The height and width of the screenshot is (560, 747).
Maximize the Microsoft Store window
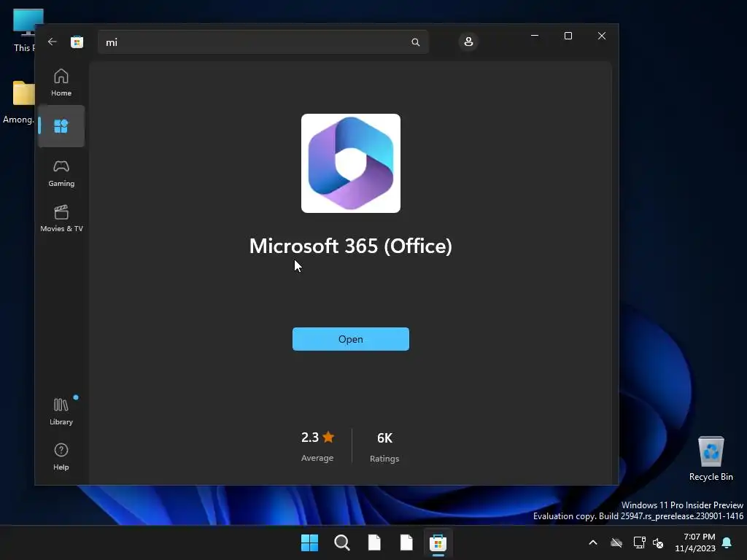click(x=568, y=36)
